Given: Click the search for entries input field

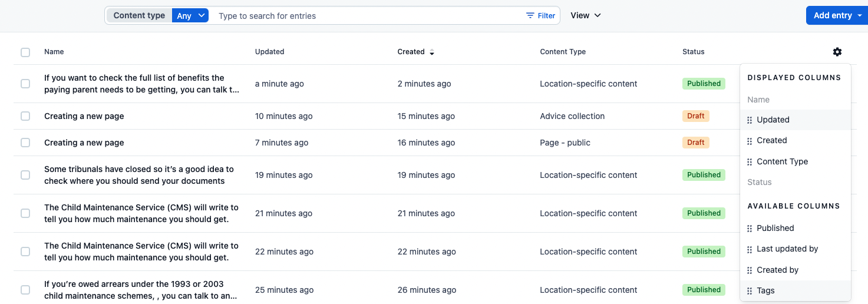Looking at the screenshot, I should point(365,16).
